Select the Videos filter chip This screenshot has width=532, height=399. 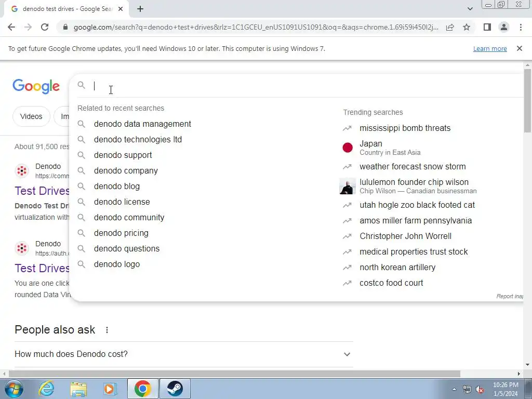click(x=31, y=116)
